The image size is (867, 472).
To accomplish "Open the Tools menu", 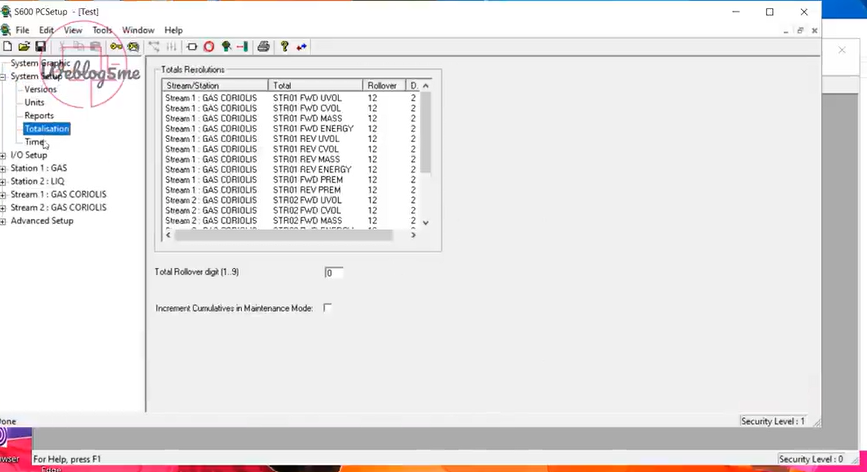I will (x=102, y=30).
